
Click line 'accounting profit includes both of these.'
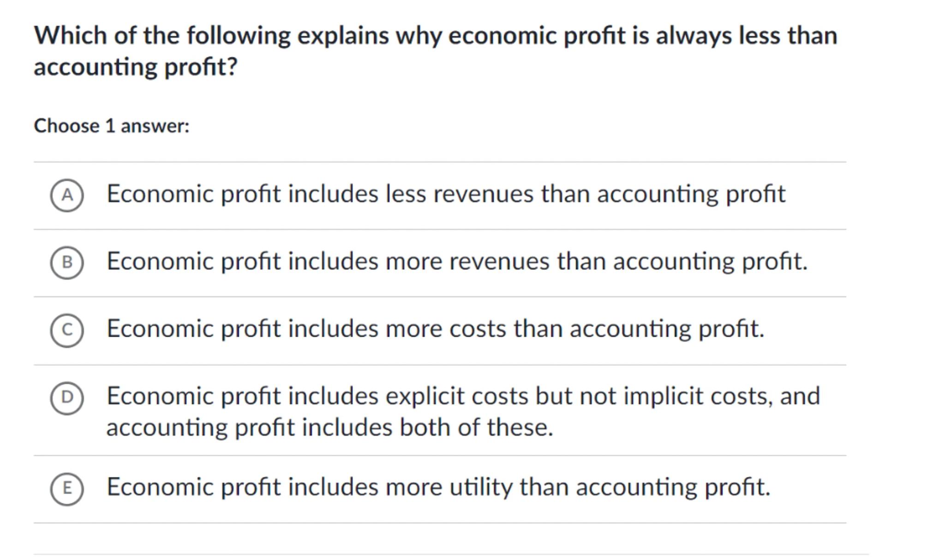[x=329, y=428]
